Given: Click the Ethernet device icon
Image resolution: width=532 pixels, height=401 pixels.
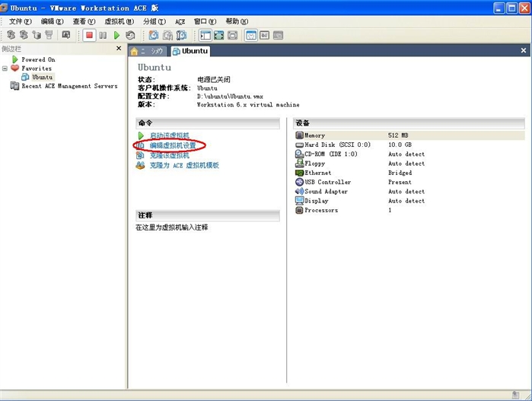Looking at the screenshot, I should click(x=299, y=173).
